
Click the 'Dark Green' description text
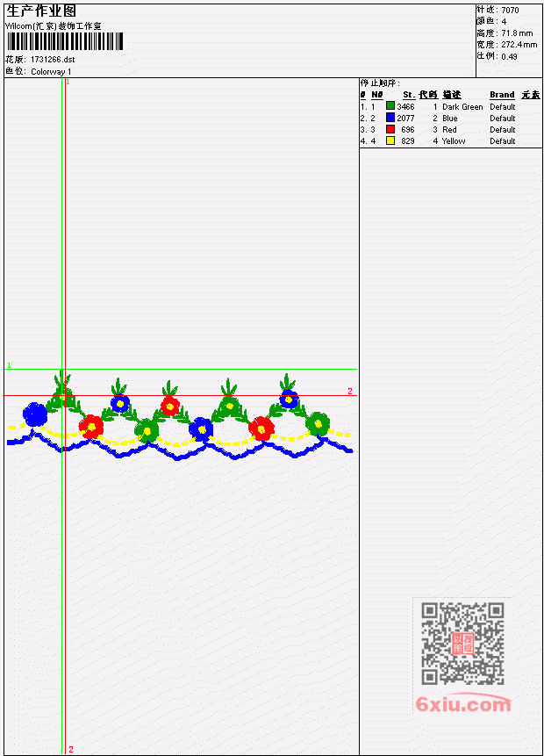(462, 107)
